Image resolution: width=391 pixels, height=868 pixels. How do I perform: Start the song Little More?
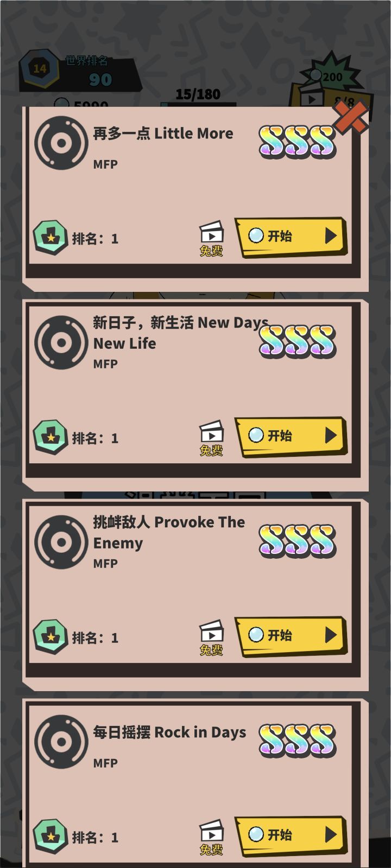(291, 237)
